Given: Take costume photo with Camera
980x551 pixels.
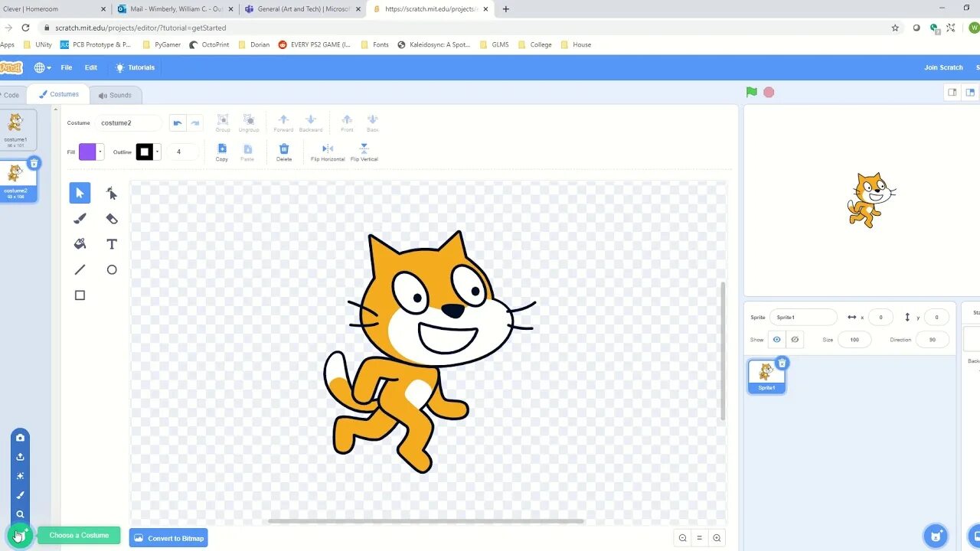Looking at the screenshot, I should pyautogui.click(x=20, y=438).
